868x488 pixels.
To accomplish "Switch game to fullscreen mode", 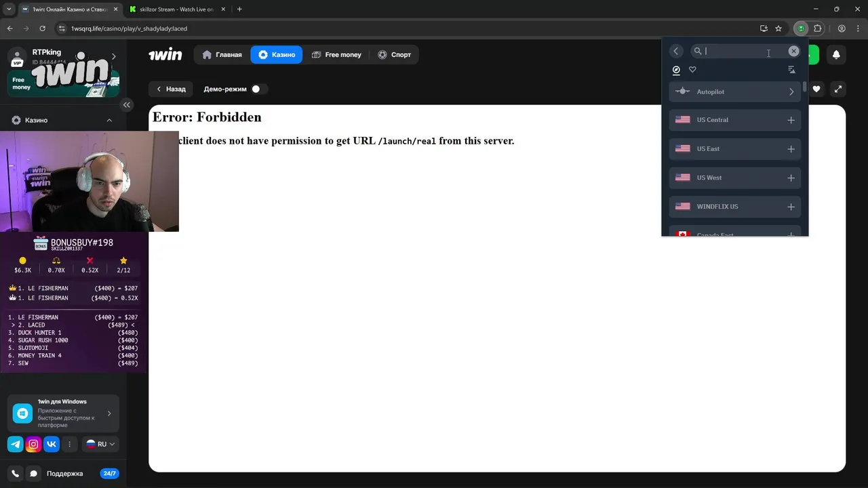I will (838, 89).
